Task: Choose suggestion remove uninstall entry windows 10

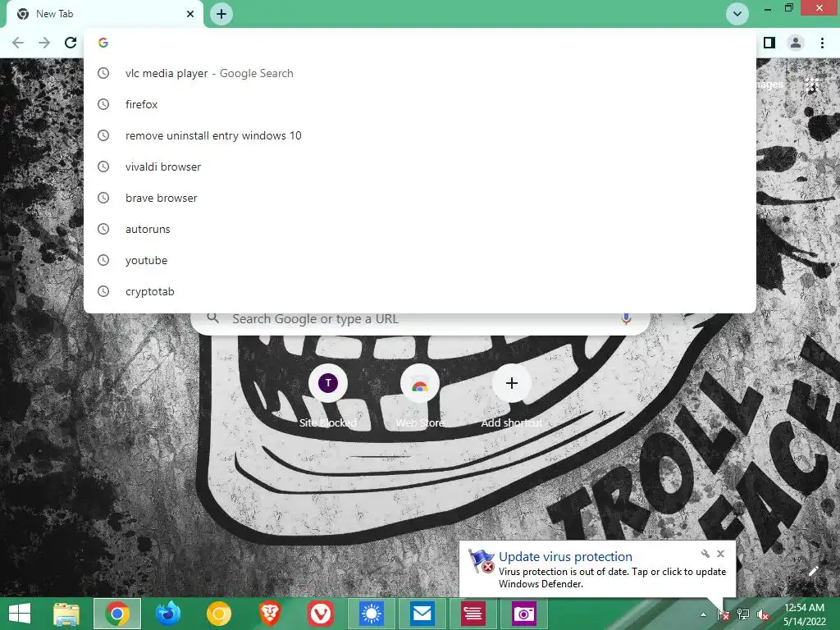Action: tap(419, 135)
